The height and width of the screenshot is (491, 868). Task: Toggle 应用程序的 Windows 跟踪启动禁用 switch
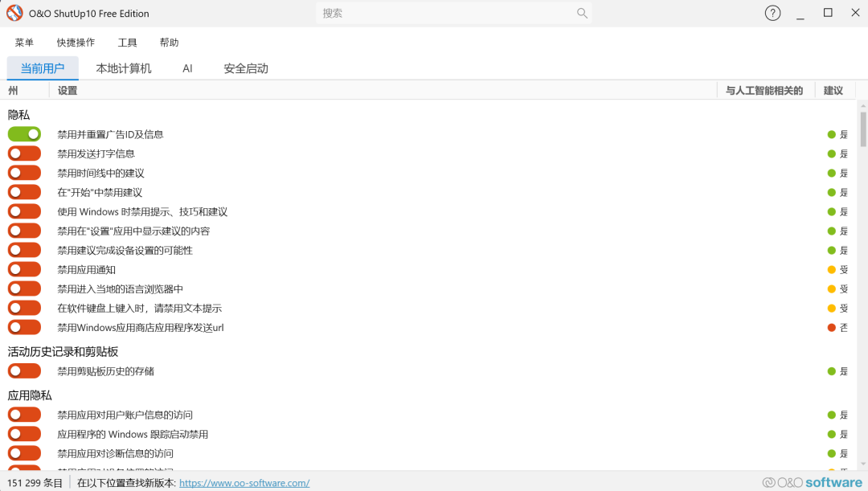click(24, 434)
